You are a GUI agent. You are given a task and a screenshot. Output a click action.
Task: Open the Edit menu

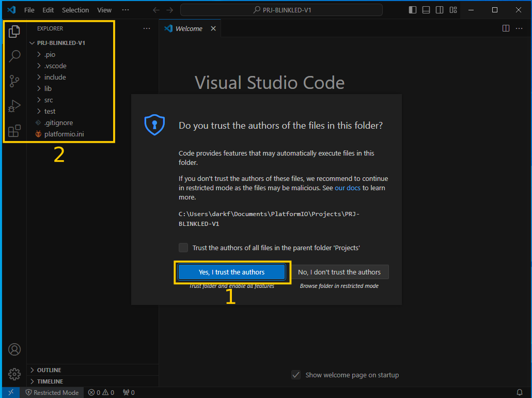coord(48,10)
